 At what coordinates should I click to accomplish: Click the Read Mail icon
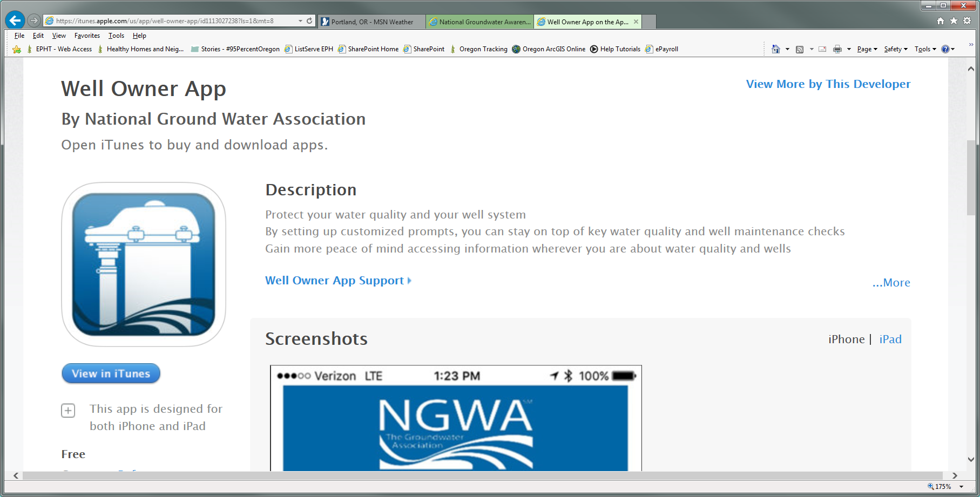[822, 49]
